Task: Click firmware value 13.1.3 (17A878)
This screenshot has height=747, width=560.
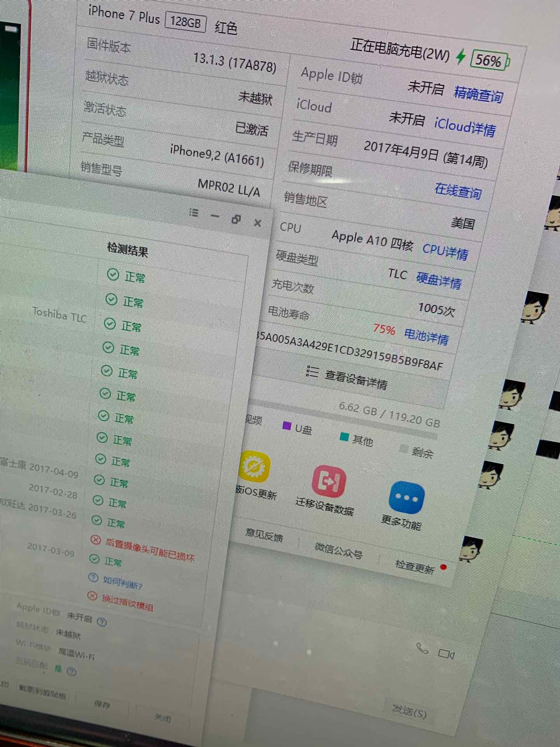Action: [235, 63]
